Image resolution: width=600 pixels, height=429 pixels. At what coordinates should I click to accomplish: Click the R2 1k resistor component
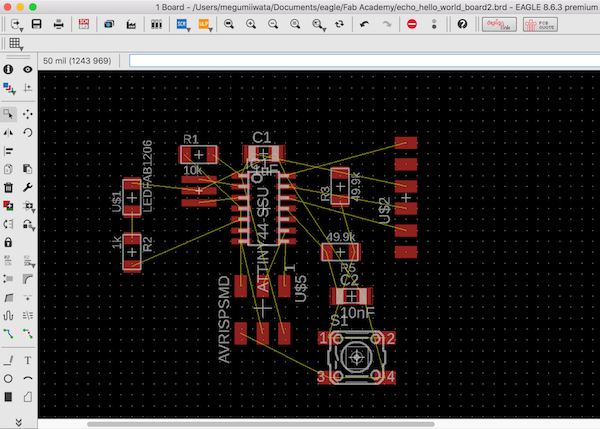132,252
